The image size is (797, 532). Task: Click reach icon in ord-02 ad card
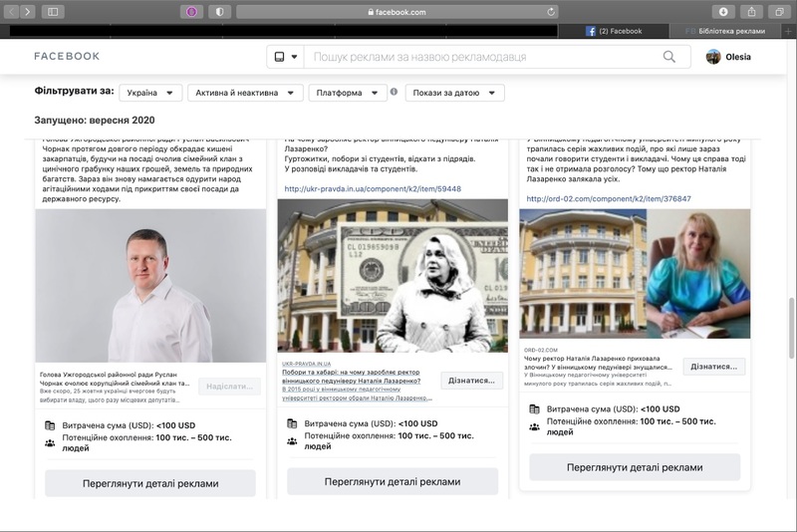coord(534,426)
